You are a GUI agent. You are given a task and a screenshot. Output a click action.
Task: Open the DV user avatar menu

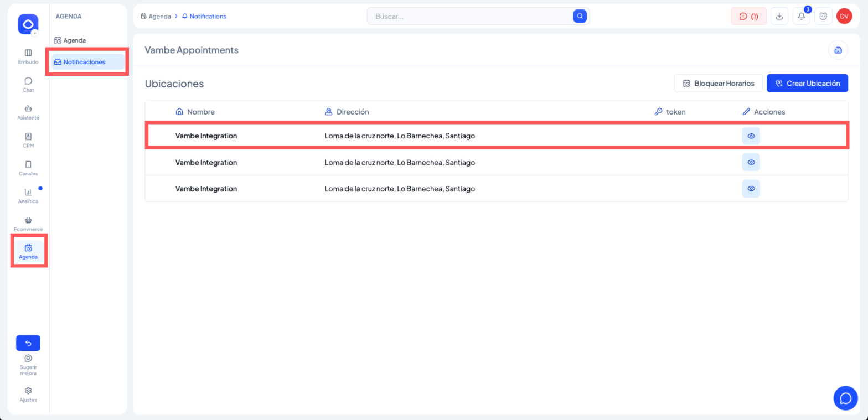coord(844,16)
